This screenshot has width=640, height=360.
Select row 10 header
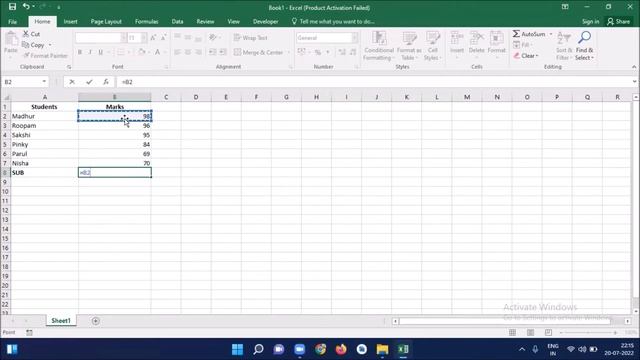click(x=5, y=191)
